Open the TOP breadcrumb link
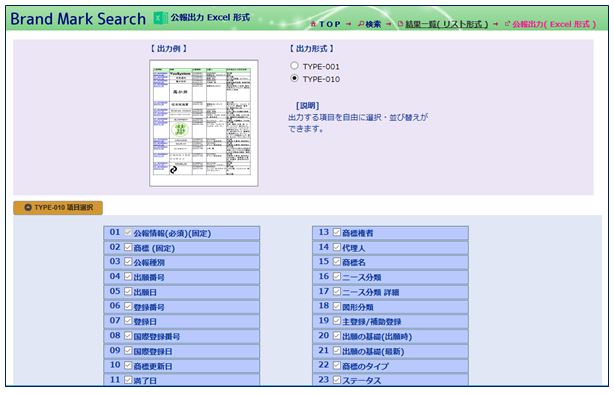614x394 pixels. click(x=330, y=24)
